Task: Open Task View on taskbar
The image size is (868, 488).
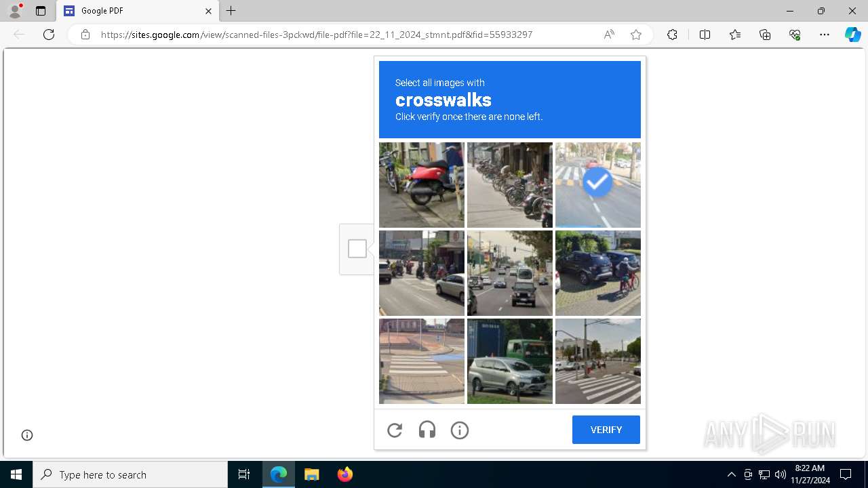Action: (x=244, y=474)
